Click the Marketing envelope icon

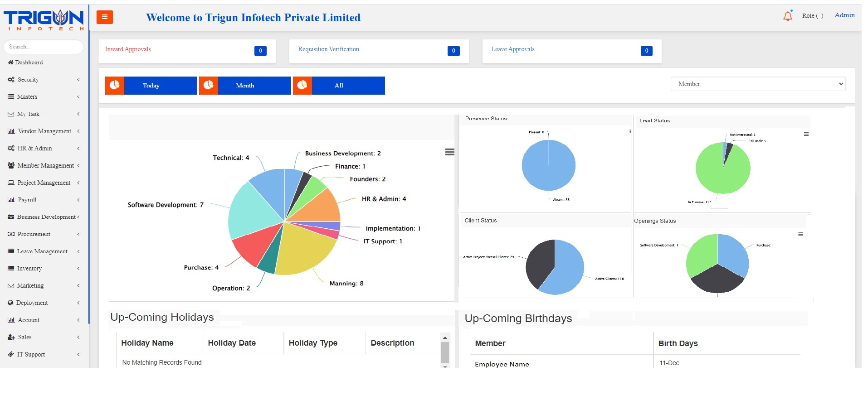11,286
